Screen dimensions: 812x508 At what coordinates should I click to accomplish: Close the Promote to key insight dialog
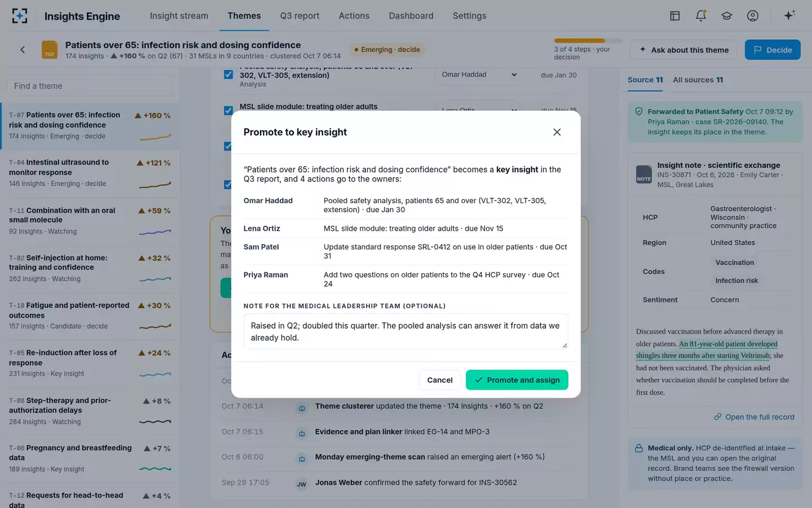pos(557,132)
